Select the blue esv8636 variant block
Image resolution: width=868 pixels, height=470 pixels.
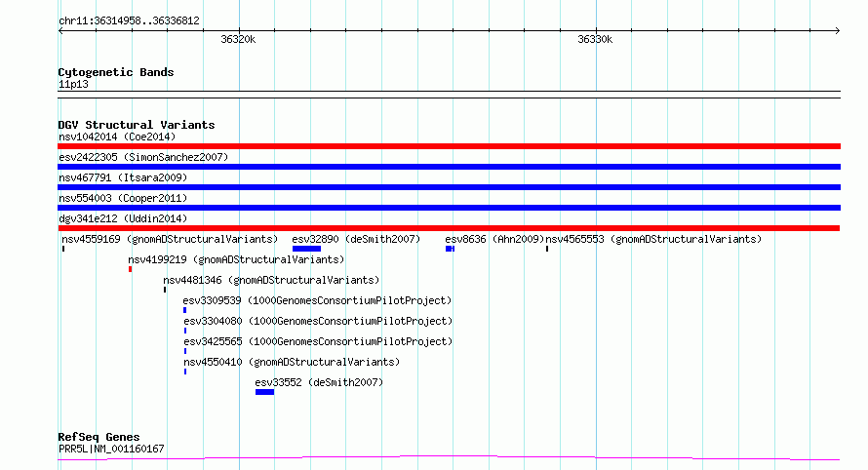point(450,249)
